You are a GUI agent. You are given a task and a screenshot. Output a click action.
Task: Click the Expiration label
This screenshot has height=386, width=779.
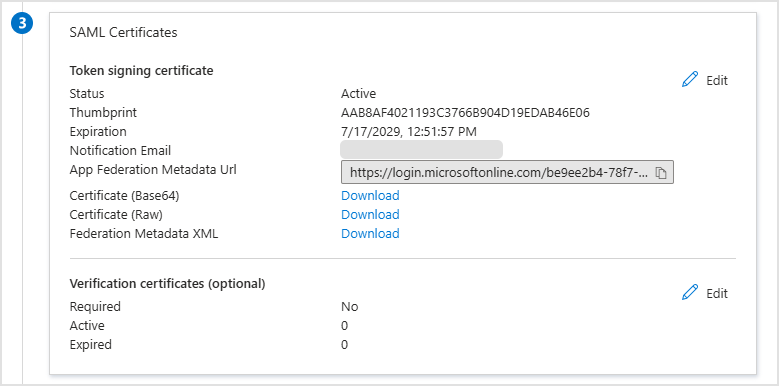click(x=98, y=132)
